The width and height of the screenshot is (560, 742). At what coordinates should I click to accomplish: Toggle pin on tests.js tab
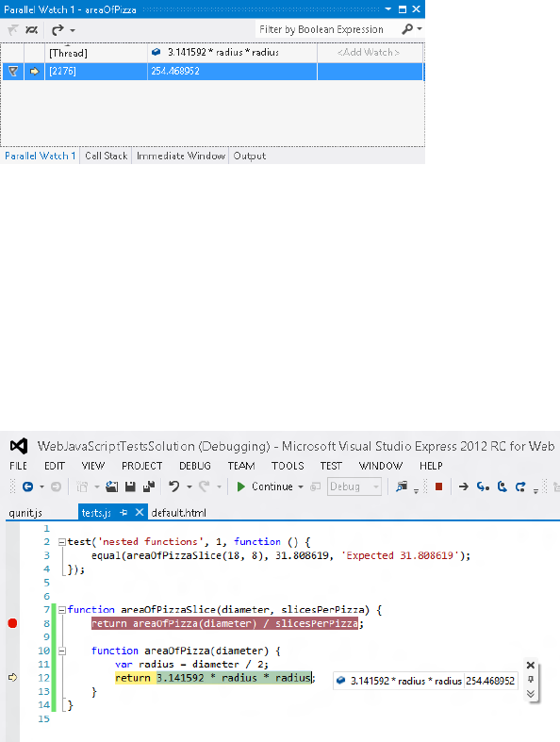[124, 513]
